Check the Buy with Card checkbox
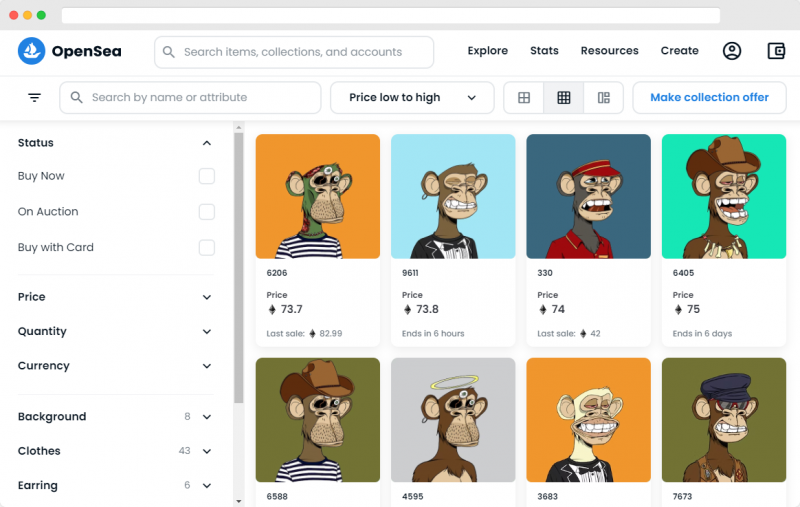 point(207,247)
